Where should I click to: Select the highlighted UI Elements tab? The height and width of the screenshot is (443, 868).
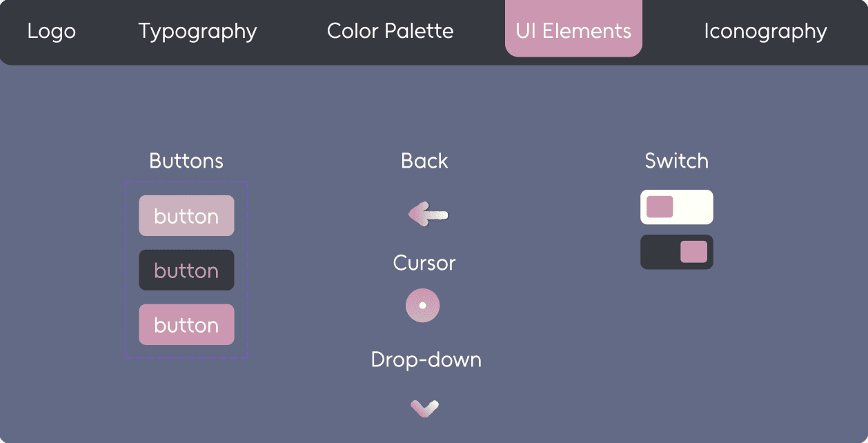click(573, 28)
